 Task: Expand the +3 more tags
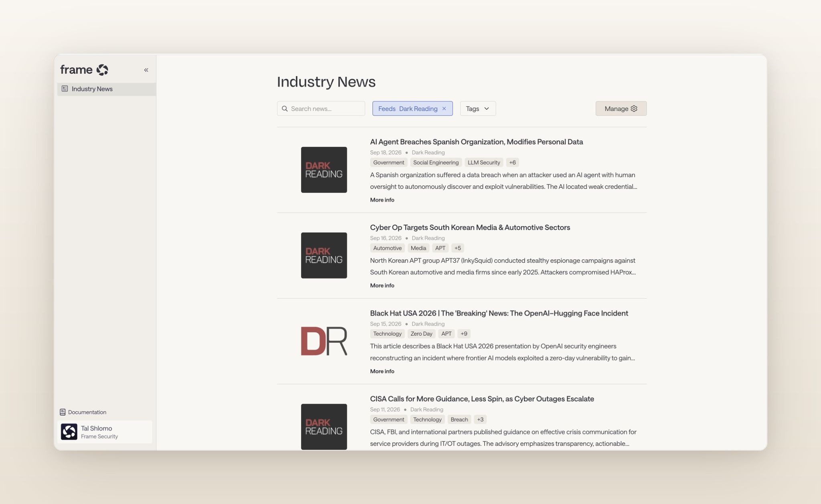point(480,419)
